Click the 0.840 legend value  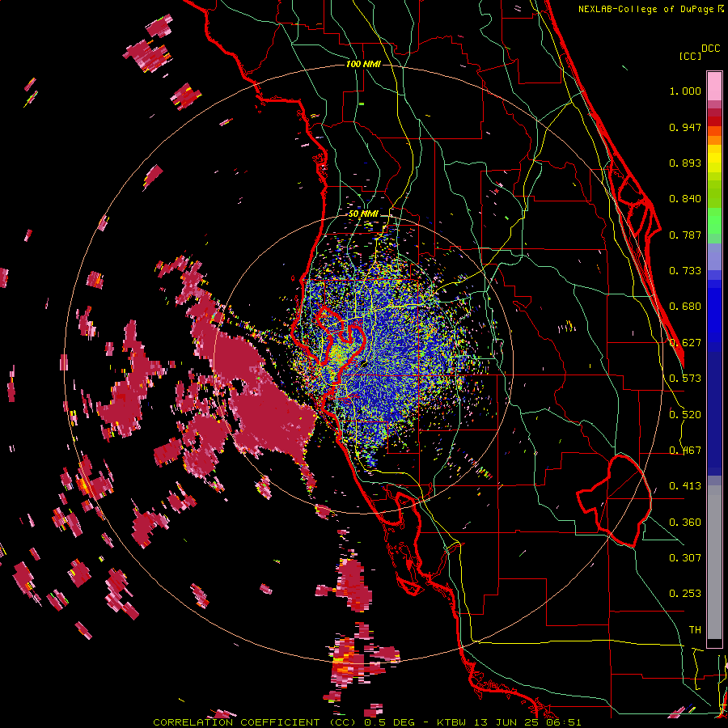[x=685, y=199]
